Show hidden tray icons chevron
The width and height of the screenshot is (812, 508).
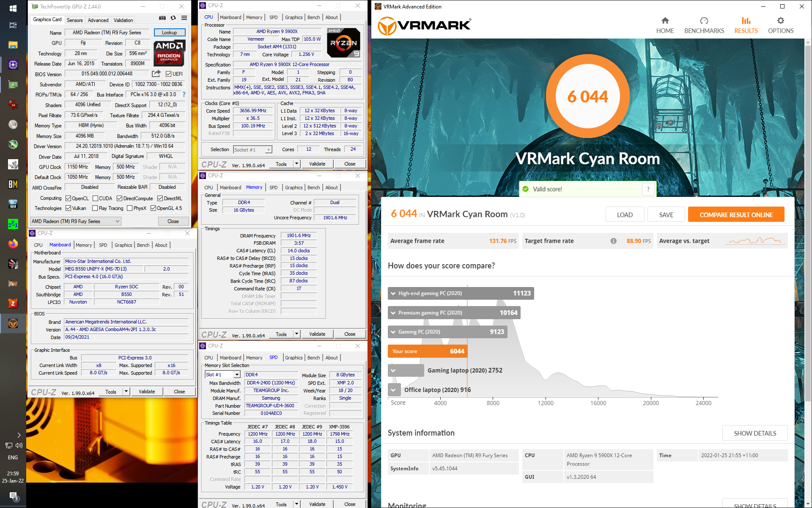click(x=19, y=435)
